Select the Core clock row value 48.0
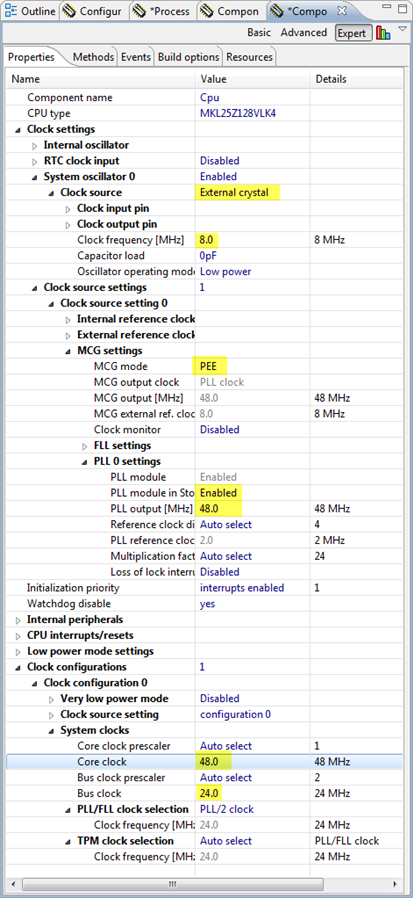 point(209,762)
